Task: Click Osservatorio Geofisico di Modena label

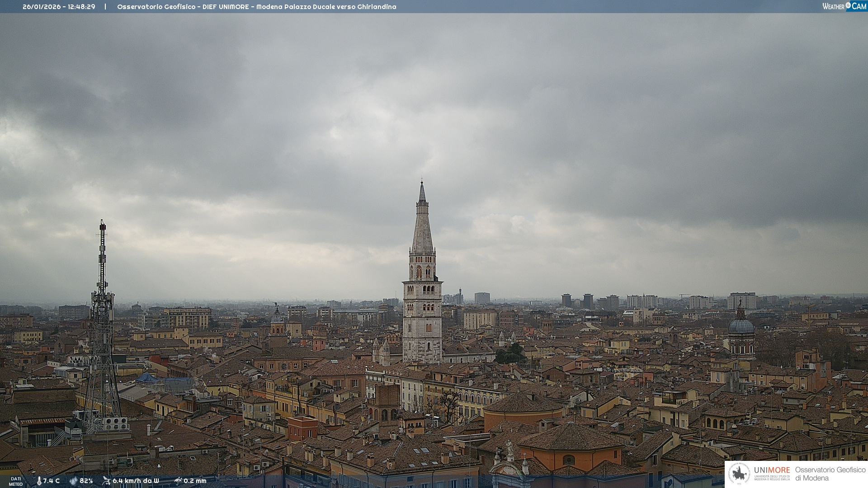Action: point(830,474)
